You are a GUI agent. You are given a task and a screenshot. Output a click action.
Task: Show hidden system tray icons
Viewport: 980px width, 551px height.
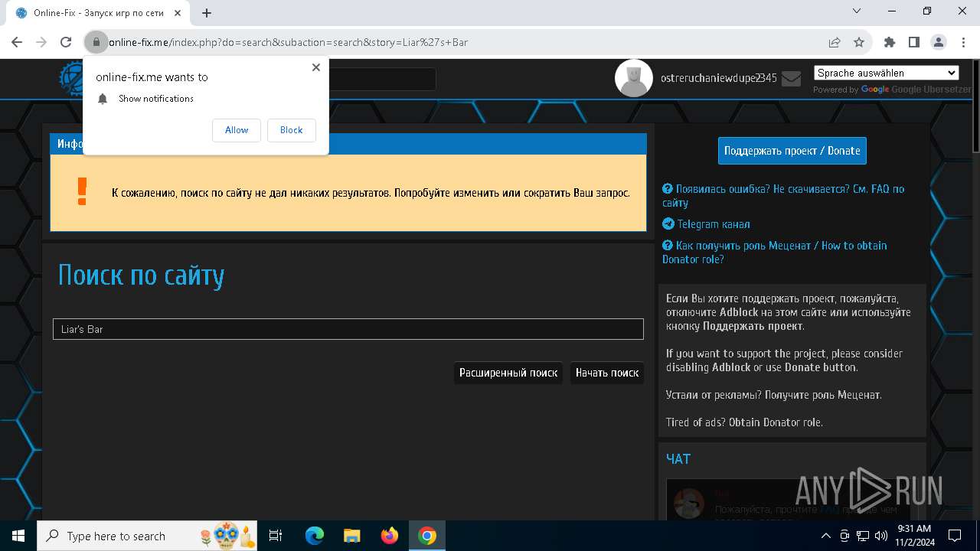[x=825, y=536]
